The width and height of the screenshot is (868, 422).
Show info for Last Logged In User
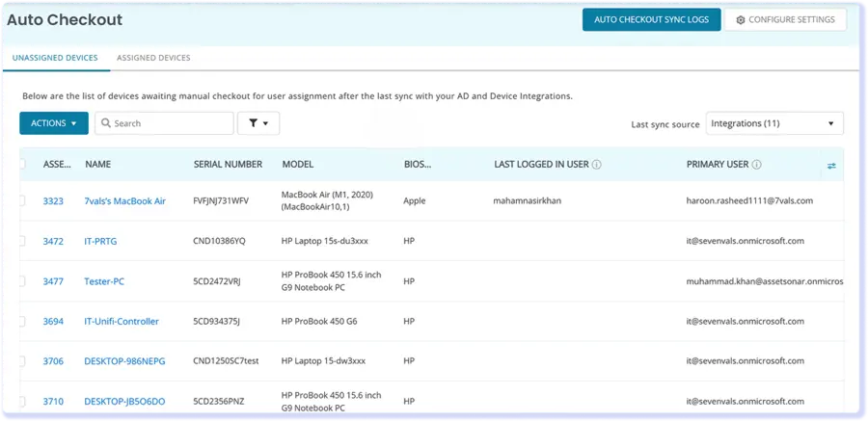[x=597, y=164]
